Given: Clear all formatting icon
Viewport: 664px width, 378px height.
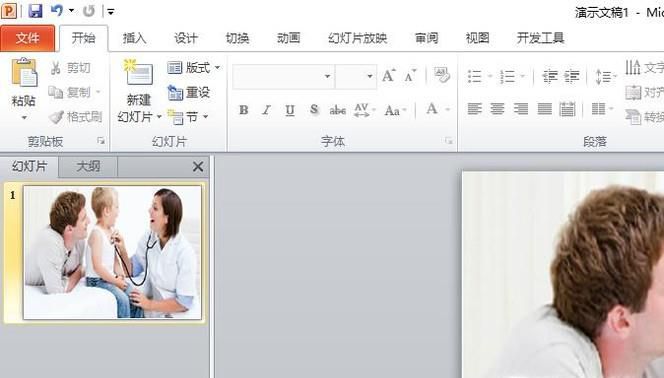Looking at the screenshot, I should click(442, 75).
